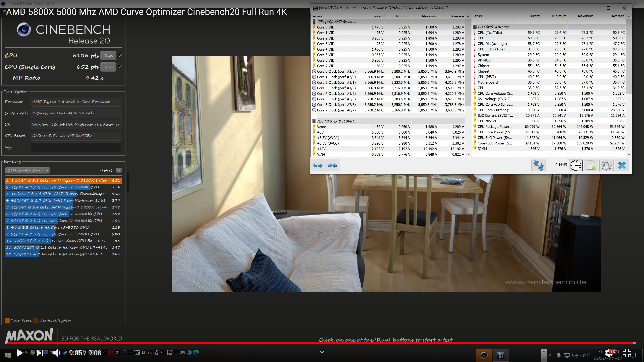
Task: Select the Core 0 VID sensor row
Action: (x=388, y=27)
